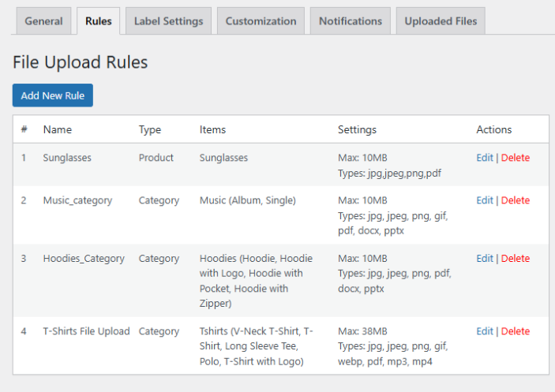The width and height of the screenshot is (555, 392).
Task: Select the Hoodies_Category rule name
Action: pyautogui.click(x=84, y=259)
